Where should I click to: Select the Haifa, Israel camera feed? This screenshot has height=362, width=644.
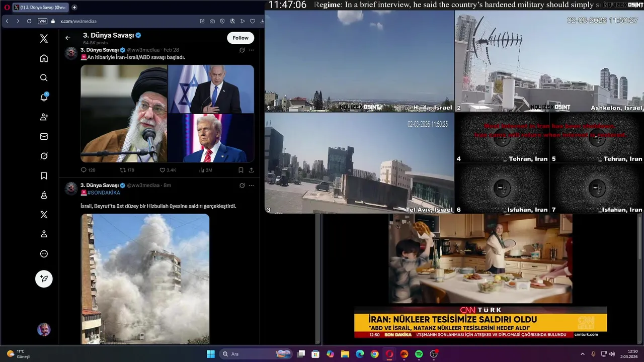click(x=359, y=61)
